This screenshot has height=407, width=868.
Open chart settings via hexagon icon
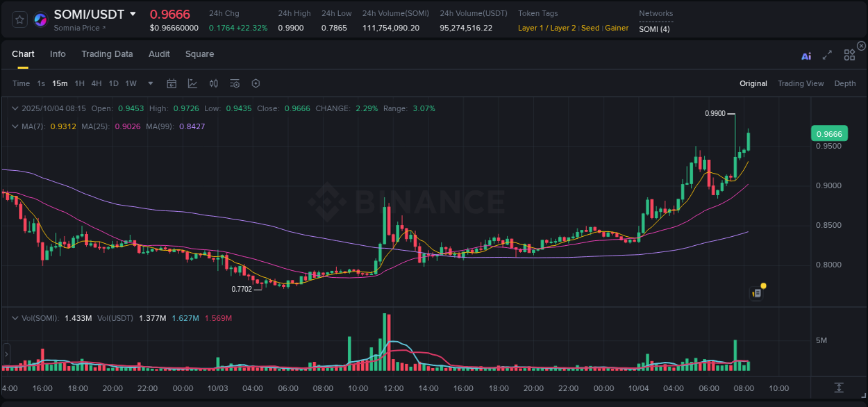[x=256, y=83]
